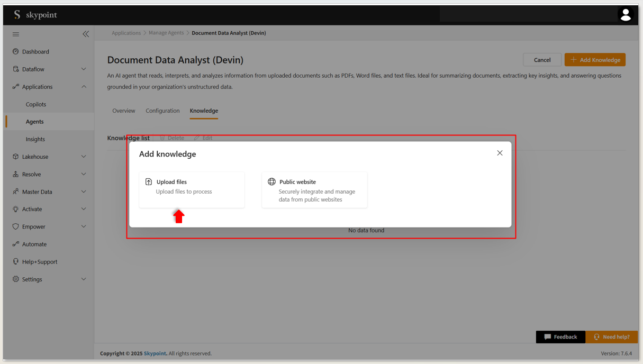This screenshot has height=364, width=643.
Task: Open the Feedback button
Action: [x=560, y=336]
